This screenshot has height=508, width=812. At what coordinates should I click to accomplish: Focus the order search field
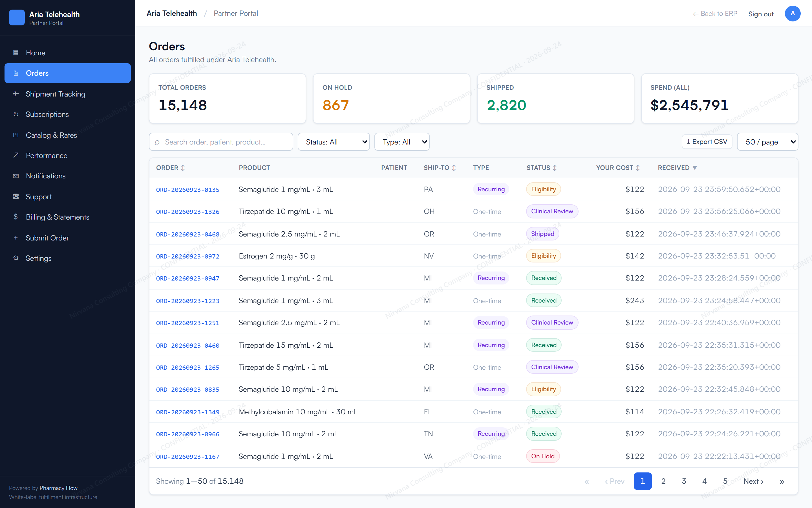[221, 142]
